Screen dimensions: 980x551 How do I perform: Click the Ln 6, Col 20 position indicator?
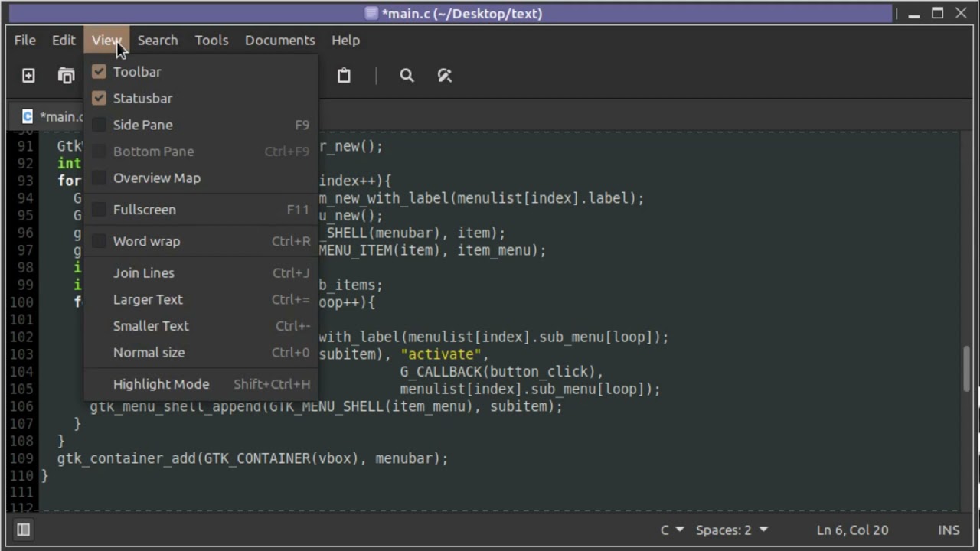(852, 530)
